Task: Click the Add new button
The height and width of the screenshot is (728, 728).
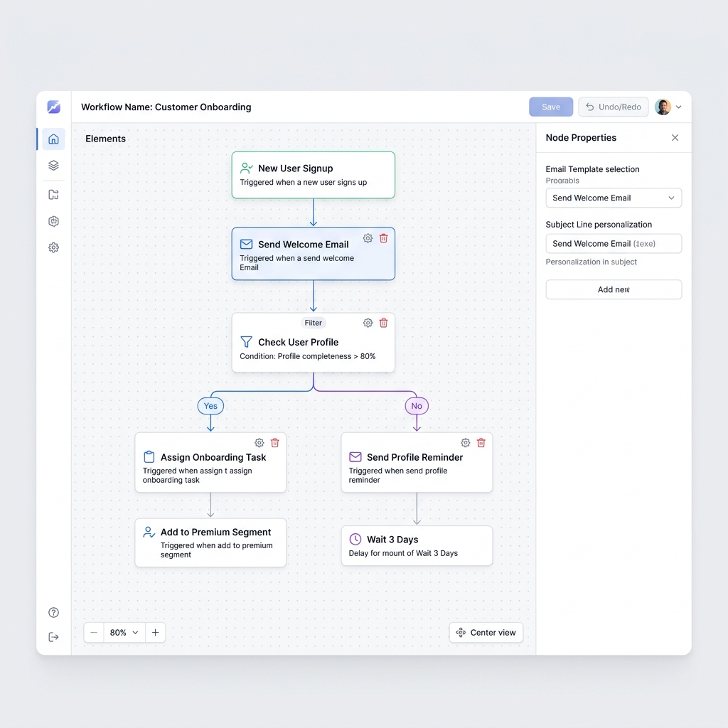Action: click(x=614, y=289)
